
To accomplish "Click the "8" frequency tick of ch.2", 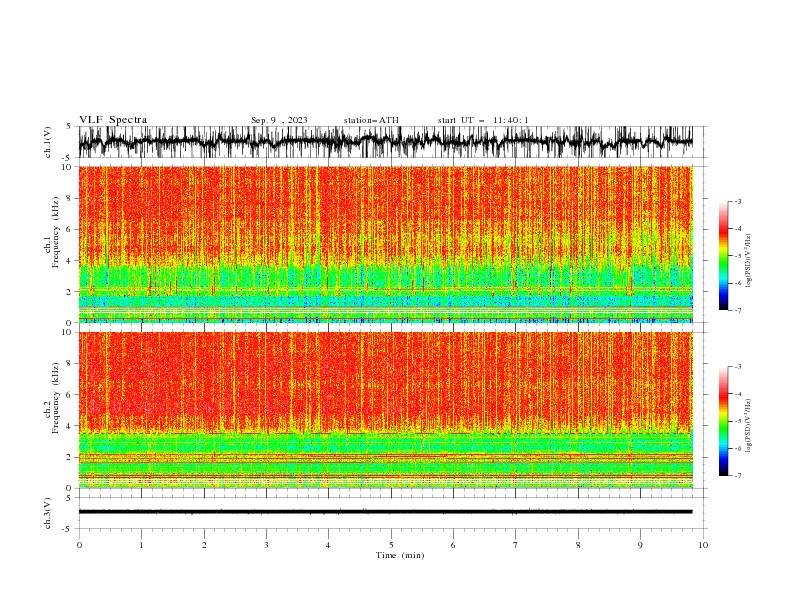I will 69,364.
